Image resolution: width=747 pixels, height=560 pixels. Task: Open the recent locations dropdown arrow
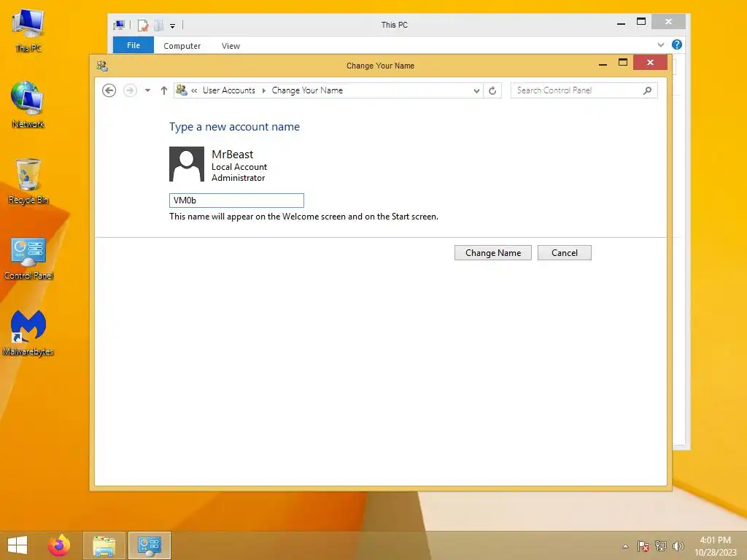[x=147, y=90]
